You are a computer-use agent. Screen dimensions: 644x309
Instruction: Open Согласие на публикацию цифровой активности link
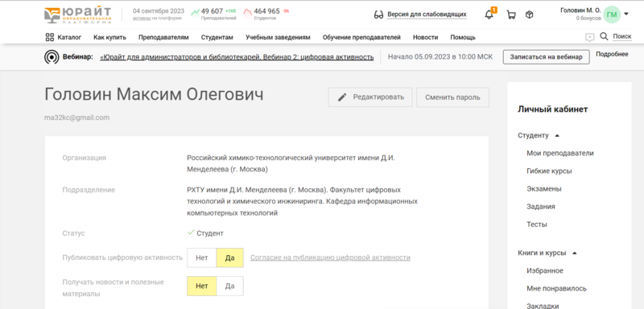[330, 257]
